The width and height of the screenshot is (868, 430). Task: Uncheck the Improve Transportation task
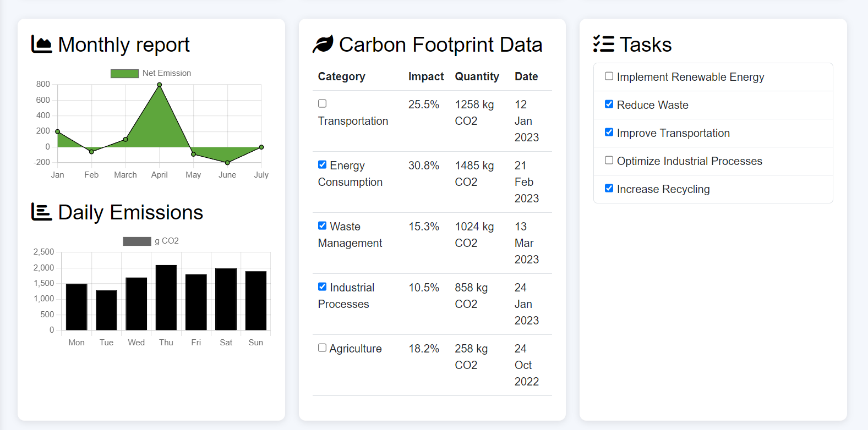(609, 132)
